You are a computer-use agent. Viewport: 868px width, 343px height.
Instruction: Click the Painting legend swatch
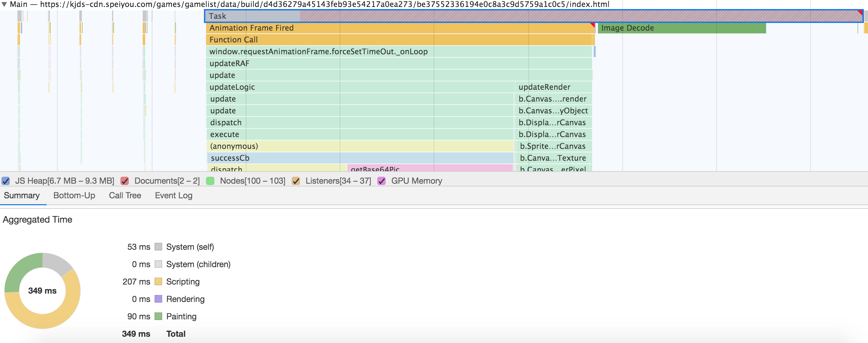click(x=158, y=317)
